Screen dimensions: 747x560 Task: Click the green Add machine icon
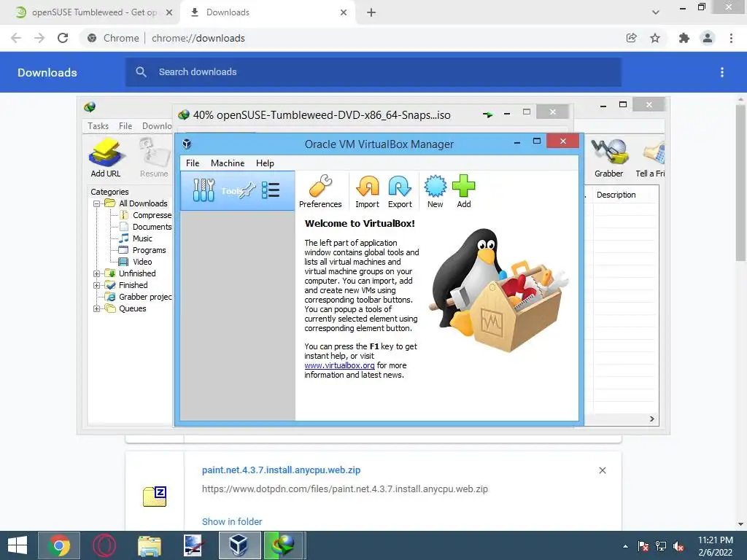[x=463, y=192]
